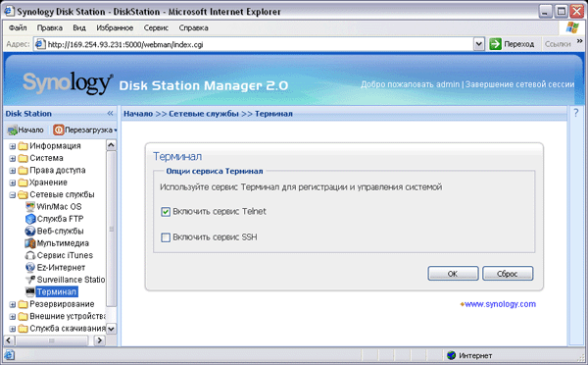The height and width of the screenshot is (365, 588).
Task: Expand the Резервирование tree node
Action: tap(13, 304)
